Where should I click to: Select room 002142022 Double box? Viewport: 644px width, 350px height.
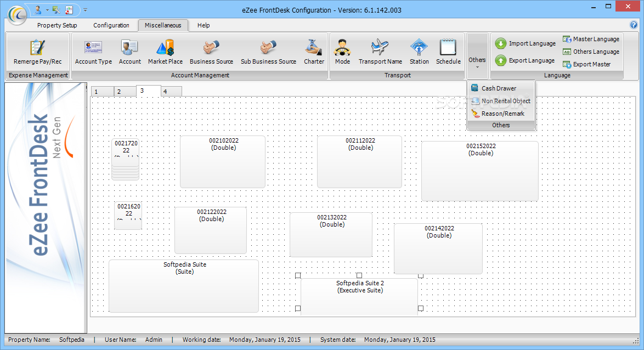click(438, 249)
